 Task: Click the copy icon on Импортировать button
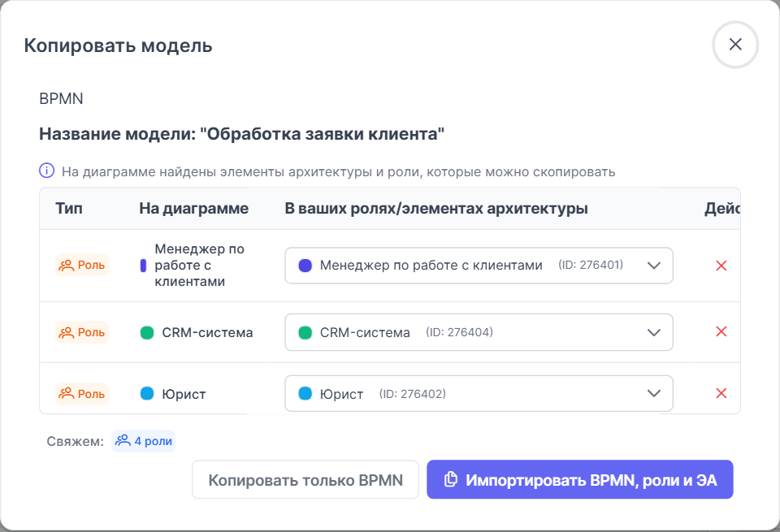(x=451, y=479)
